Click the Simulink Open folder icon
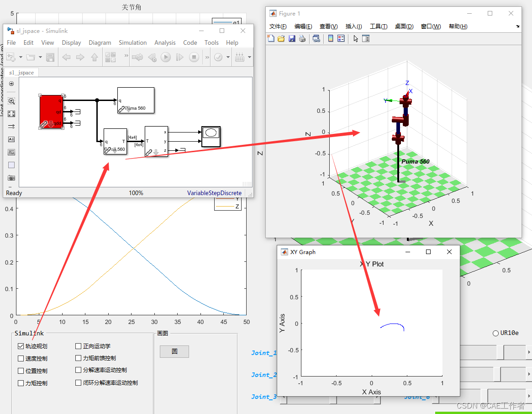This screenshot has height=414, width=532. (31, 57)
